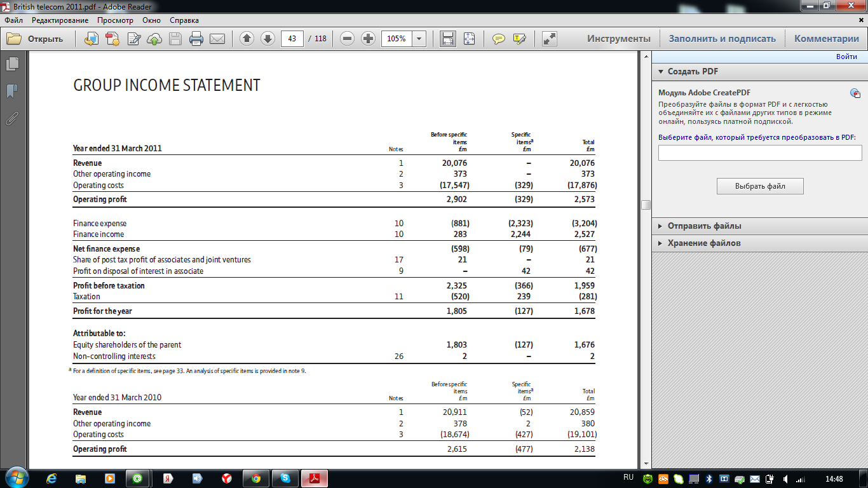Go to next page with down arrow
The height and width of the screenshot is (488, 868).
click(268, 39)
